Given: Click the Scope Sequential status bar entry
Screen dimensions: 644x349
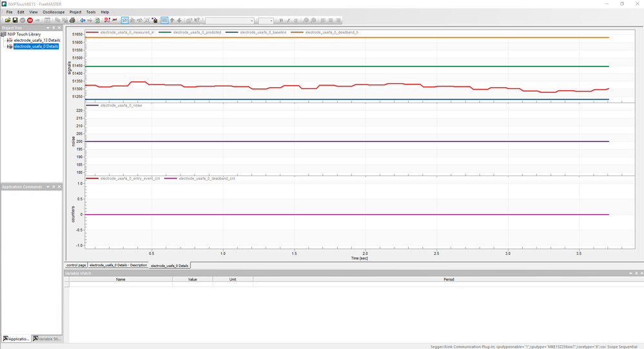Looking at the screenshot, I should [x=622, y=346].
